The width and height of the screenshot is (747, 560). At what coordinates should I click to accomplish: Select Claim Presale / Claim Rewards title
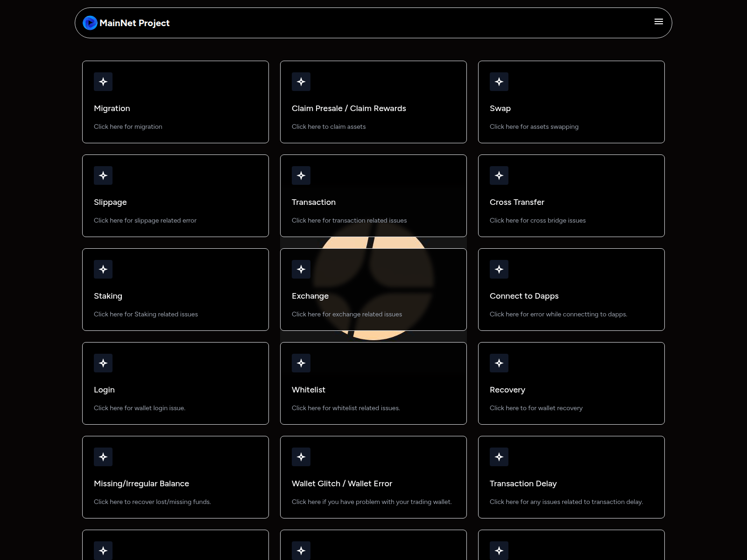(x=349, y=108)
